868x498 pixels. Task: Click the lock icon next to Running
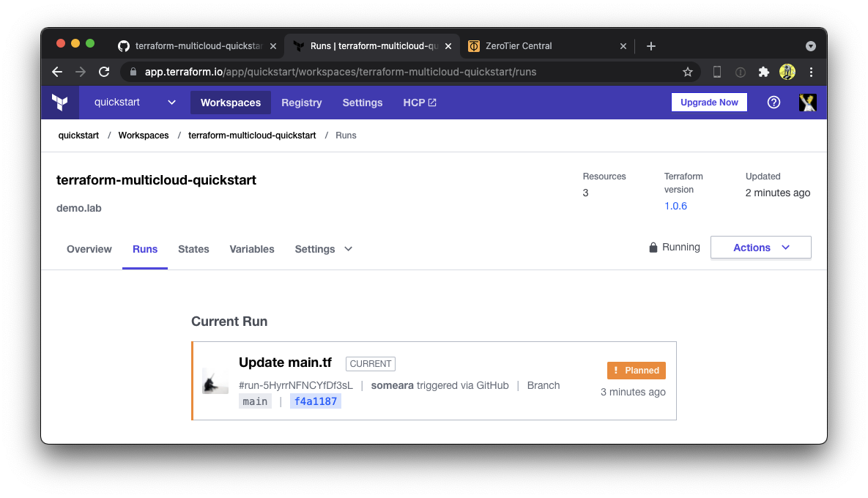point(653,248)
